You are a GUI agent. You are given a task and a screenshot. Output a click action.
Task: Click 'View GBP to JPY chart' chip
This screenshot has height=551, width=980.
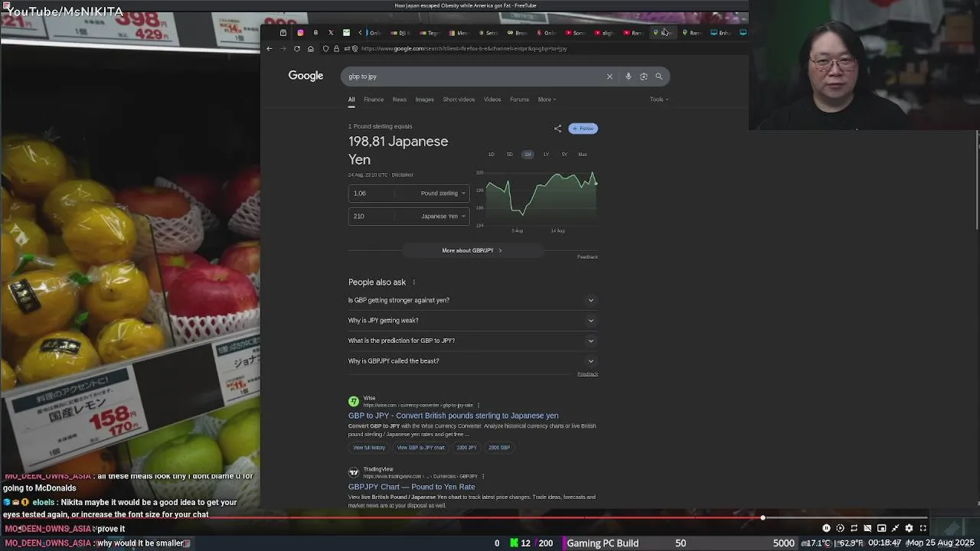[420, 448]
